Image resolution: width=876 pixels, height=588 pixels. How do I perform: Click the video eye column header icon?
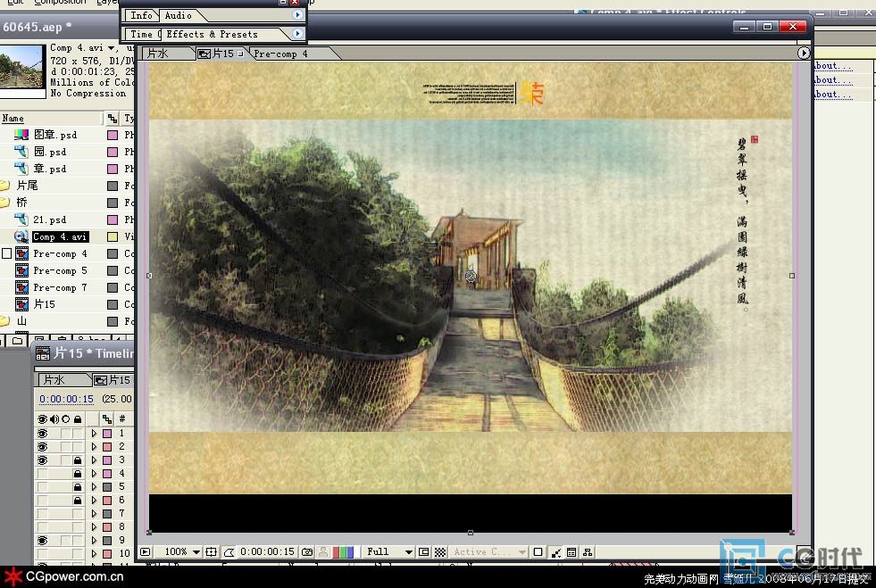click(43, 418)
